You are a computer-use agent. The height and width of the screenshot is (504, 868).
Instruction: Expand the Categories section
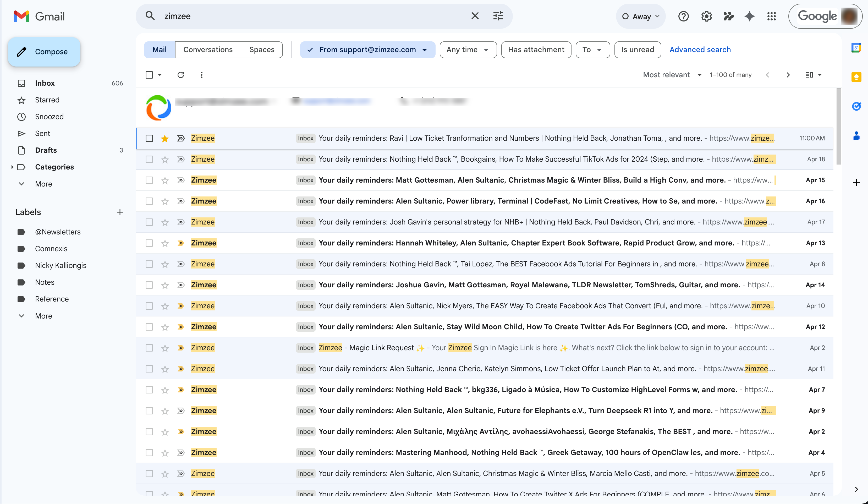pos(12,167)
